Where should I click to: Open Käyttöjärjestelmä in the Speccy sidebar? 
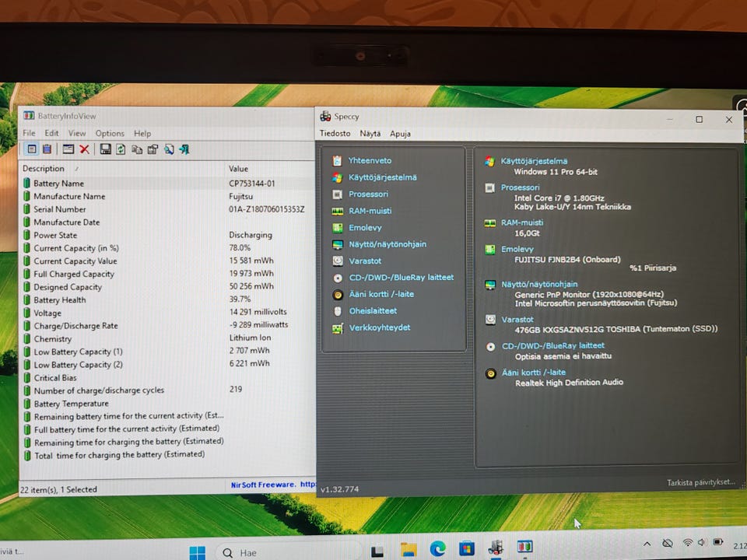(x=383, y=177)
